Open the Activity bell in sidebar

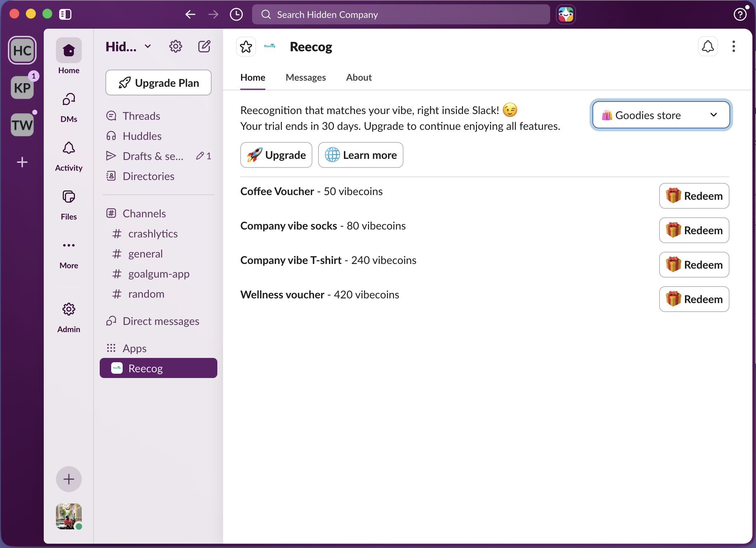click(x=68, y=156)
